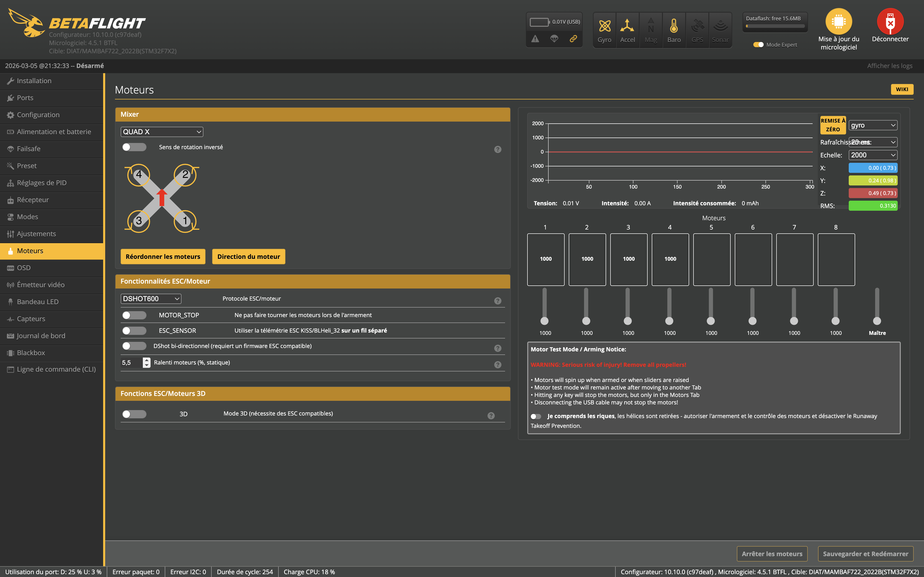
Task: Open the DSHOT600 protocol dropdown
Action: pos(151,299)
